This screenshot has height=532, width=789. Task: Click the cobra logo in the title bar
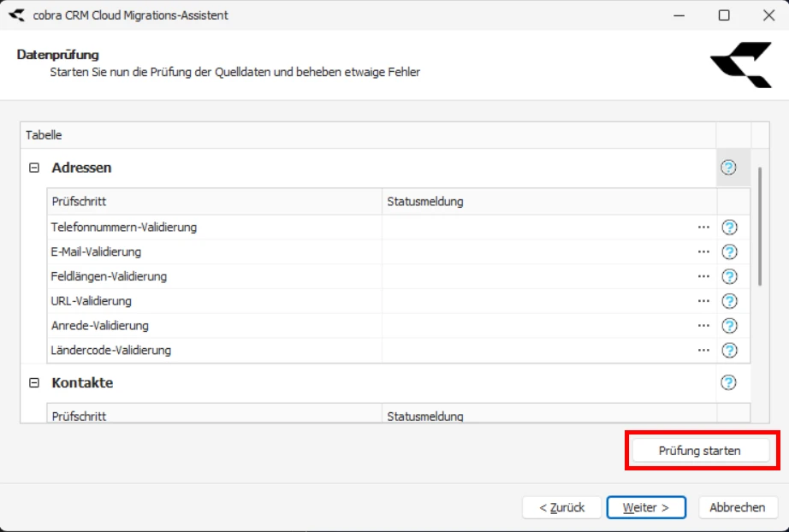tap(14, 15)
